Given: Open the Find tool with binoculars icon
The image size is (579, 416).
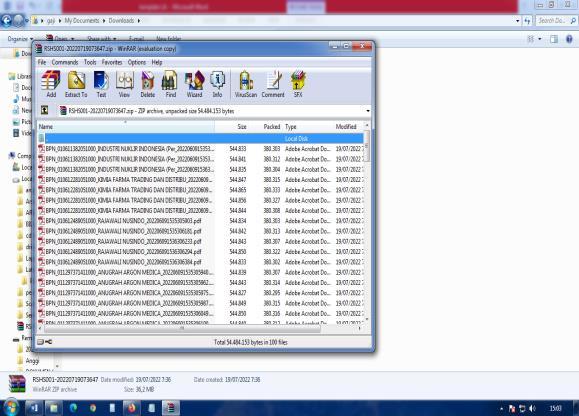Looking at the screenshot, I should tap(170, 84).
